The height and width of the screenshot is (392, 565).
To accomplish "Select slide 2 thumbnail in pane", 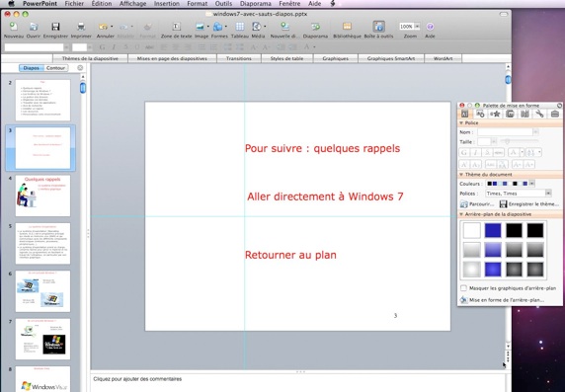I will [42, 100].
